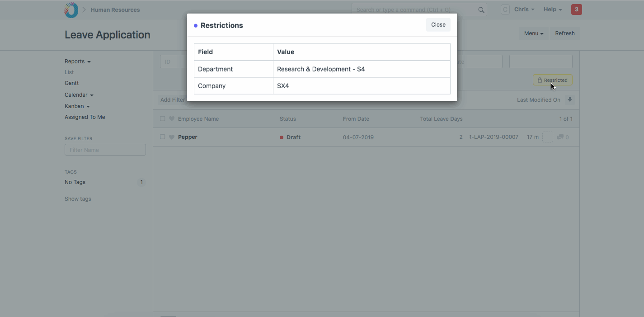This screenshot has width=644, height=317.
Task: Click the ERPNext logo icon
Action: coord(71,10)
